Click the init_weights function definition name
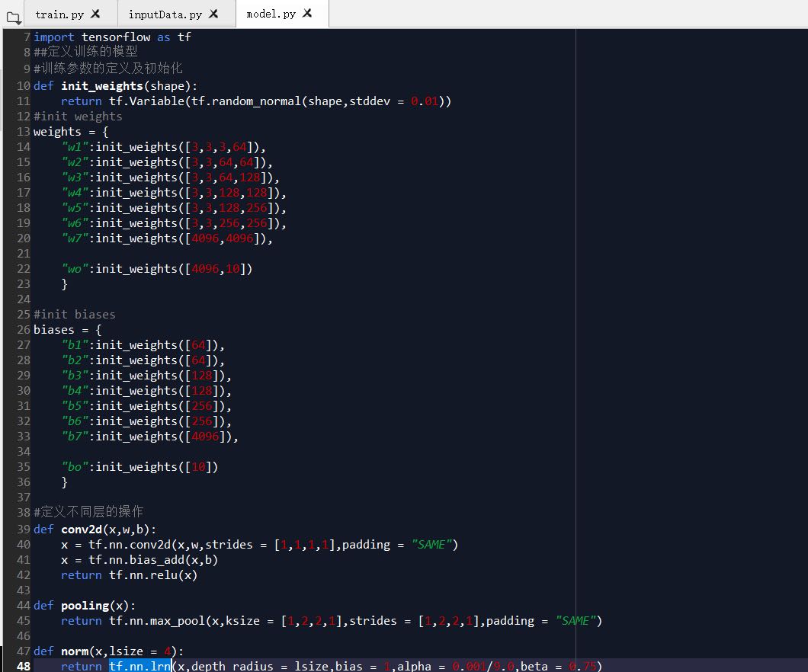Image resolution: width=808 pixels, height=672 pixels. tap(101, 85)
